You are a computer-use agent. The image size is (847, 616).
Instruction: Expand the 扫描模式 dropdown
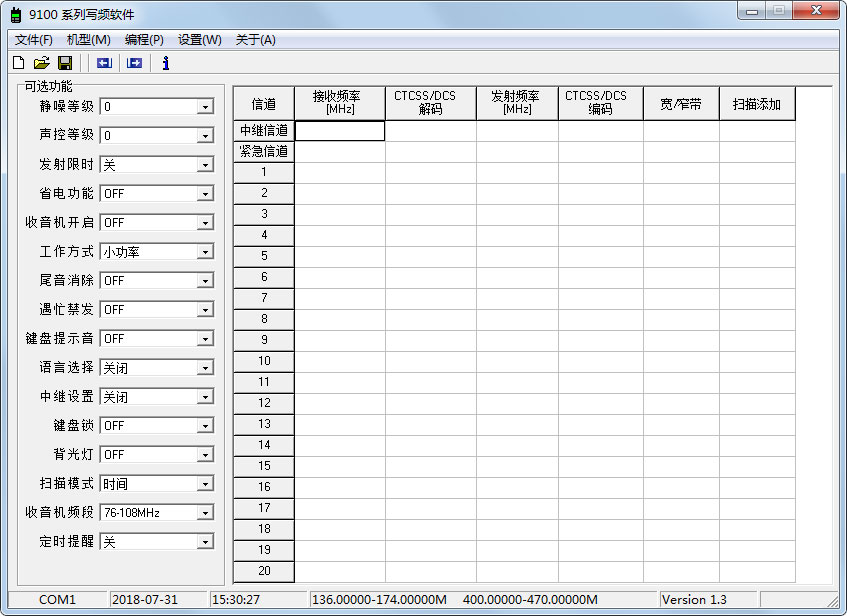(205, 484)
